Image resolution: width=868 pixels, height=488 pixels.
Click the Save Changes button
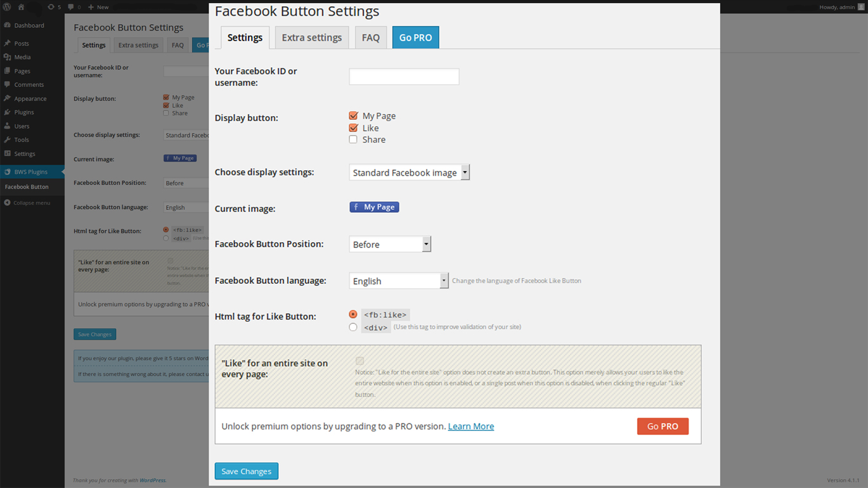(246, 471)
